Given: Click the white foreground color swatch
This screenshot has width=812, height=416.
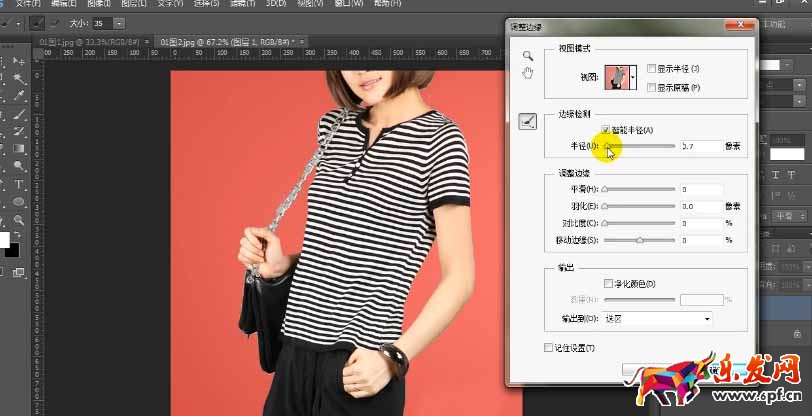Looking at the screenshot, I should click(5, 240).
